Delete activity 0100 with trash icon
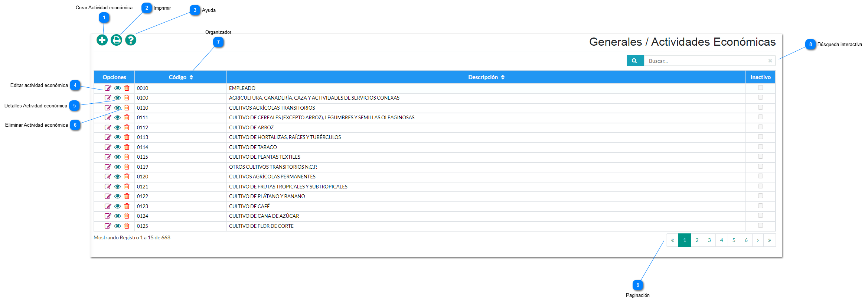 pyautogui.click(x=127, y=98)
